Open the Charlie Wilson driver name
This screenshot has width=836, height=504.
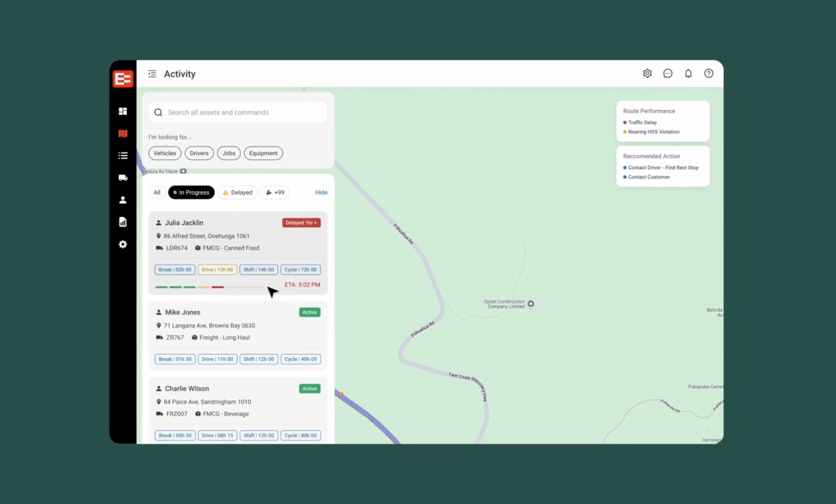click(187, 389)
